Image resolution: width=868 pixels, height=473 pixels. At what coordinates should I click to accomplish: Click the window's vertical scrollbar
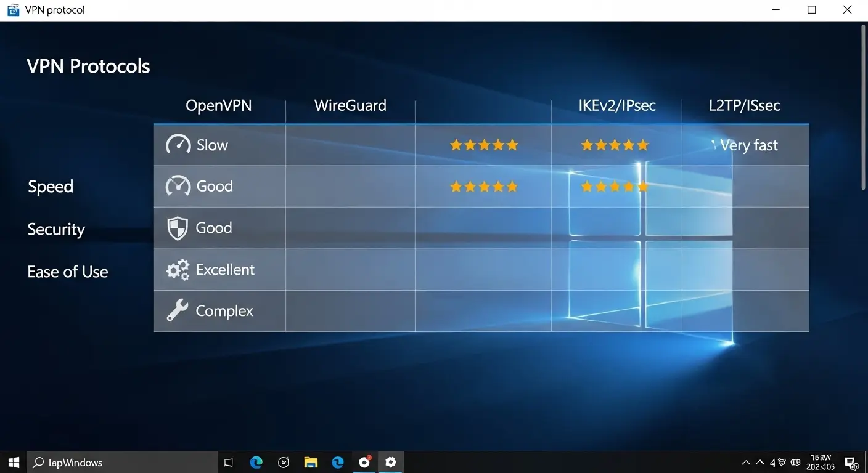click(864, 108)
